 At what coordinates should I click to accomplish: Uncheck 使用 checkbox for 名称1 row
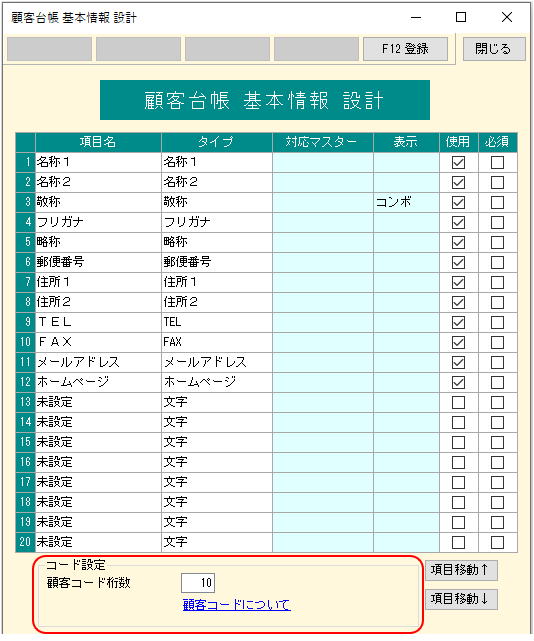458,162
